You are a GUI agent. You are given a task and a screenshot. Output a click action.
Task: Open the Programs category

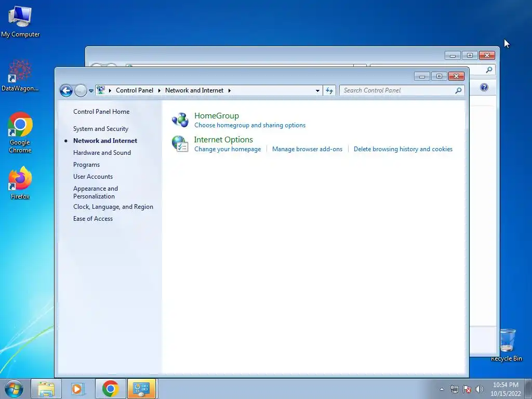pyautogui.click(x=87, y=165)
